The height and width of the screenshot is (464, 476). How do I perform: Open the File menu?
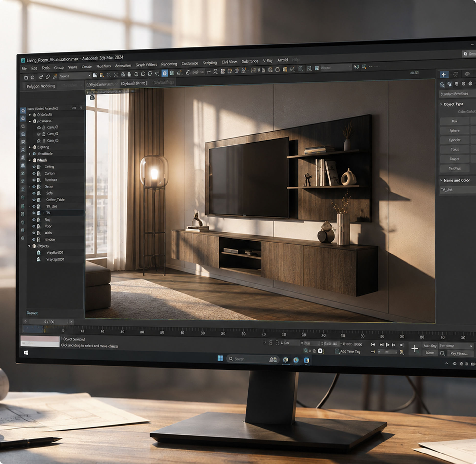[x=24, y=69]
